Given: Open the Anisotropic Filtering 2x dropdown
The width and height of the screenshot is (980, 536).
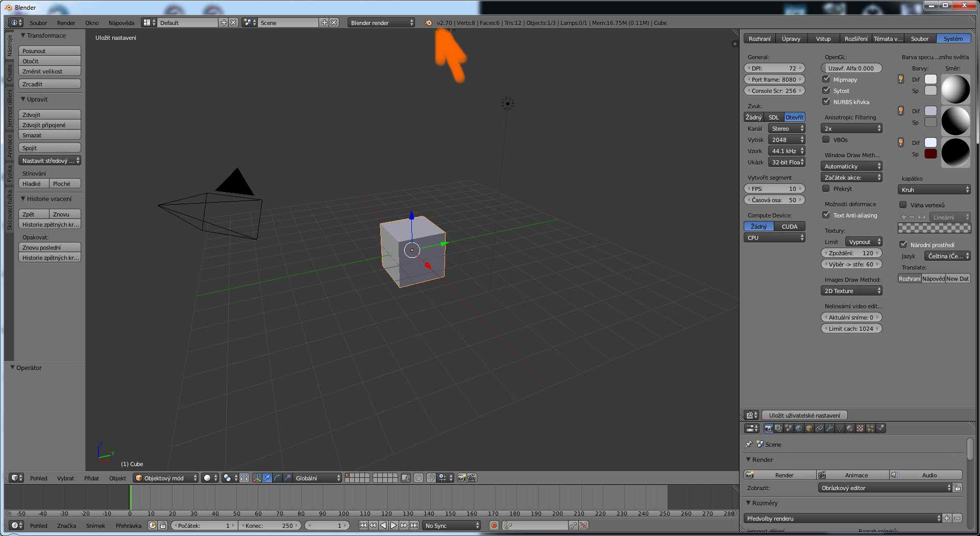Looking at the screenshot, I should point(851,128).
